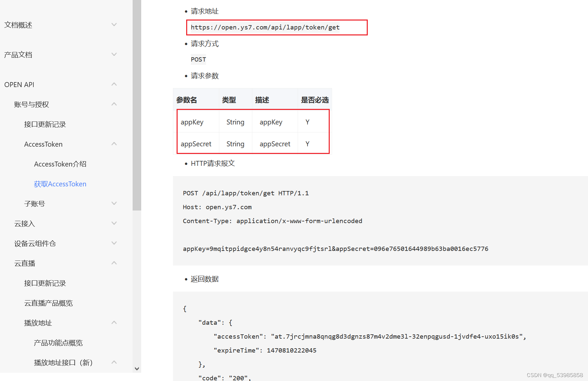
Task: Select the highlighted 获取AccessToken sidebar link
Action: 60,184
